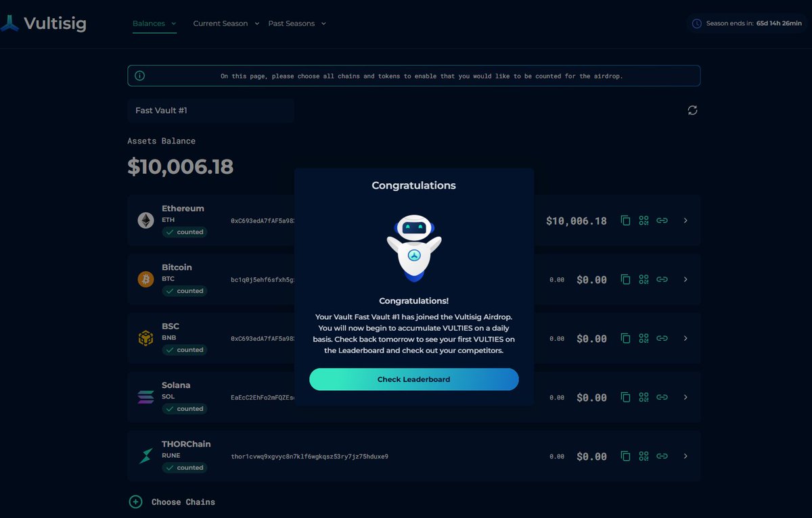Toggle the Ethereum counted badge

(x=184, y=232)
